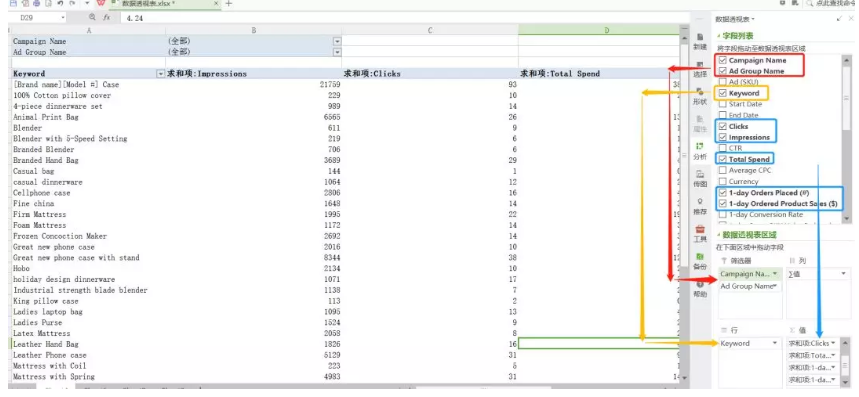Open the 分析 (Analyze) sidebar tool
This screenshot has width=859, height=397.
pyautogui.click(x=700, y=151)
